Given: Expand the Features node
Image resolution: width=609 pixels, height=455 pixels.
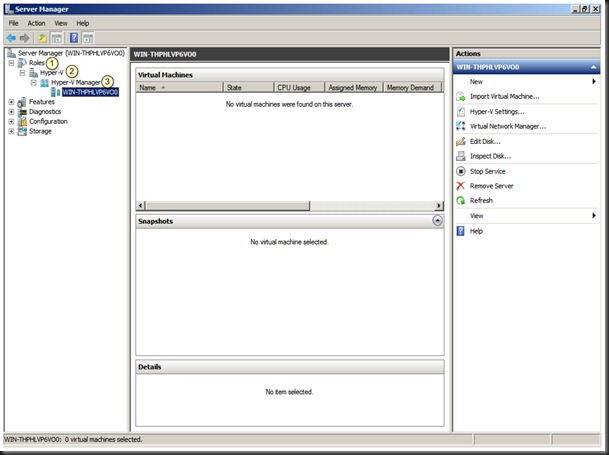Looking at the screenshot, I should point(11,102).
